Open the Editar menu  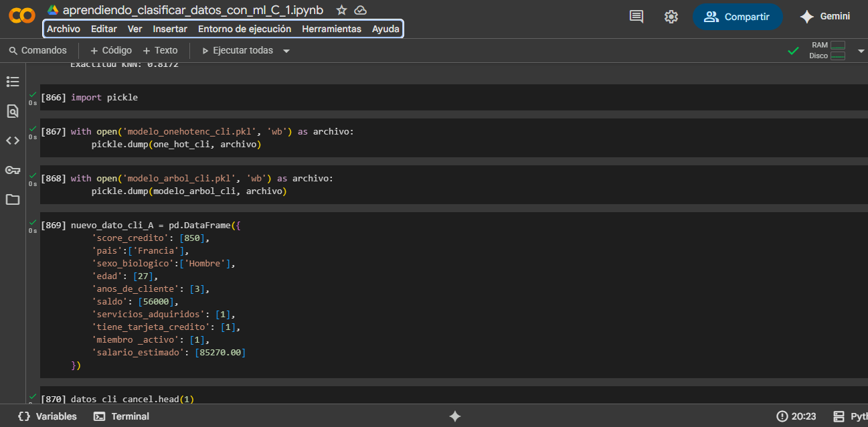coord(104,29)
